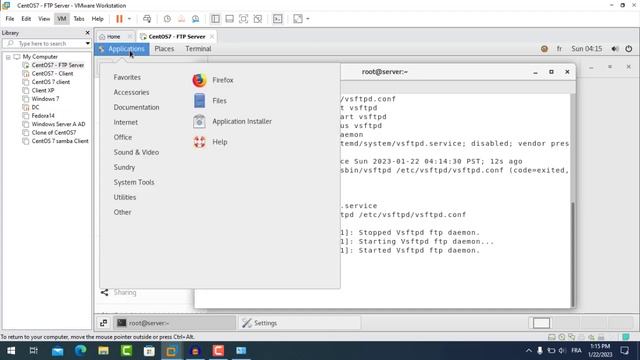The height and width of the screenshot is (360, 640).
Task: Select the Sound & Video category
Action: (x=136, y=152)
